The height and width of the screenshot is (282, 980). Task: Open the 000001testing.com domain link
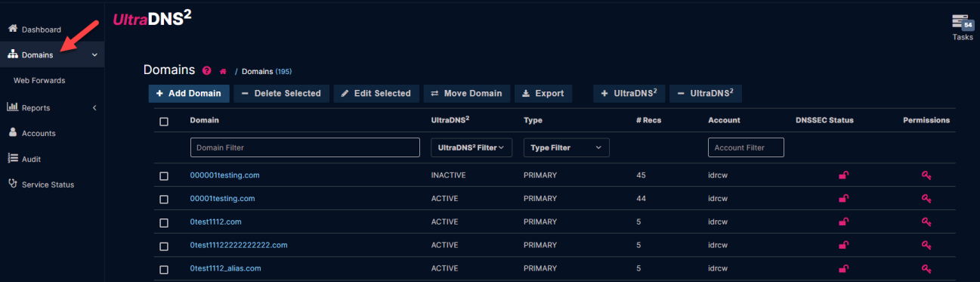pos(224,175)
